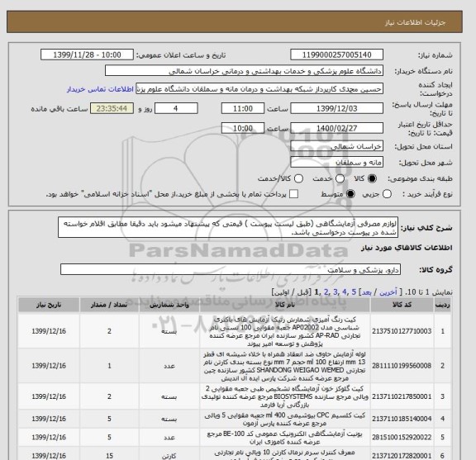Viewport: 476px width, 460px height.
Task: Click the price validity time 10:00 field
Action: pyautogui.click(x=243, y=128)
